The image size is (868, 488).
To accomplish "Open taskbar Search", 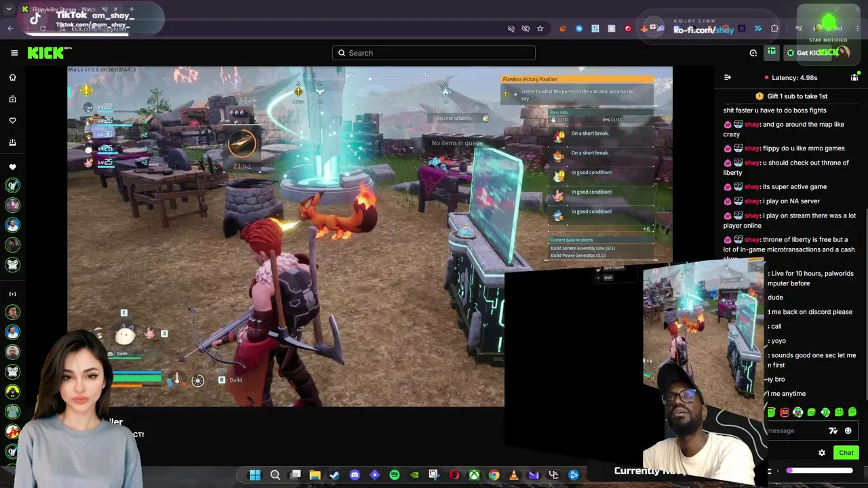I will [x=275, y=475].
